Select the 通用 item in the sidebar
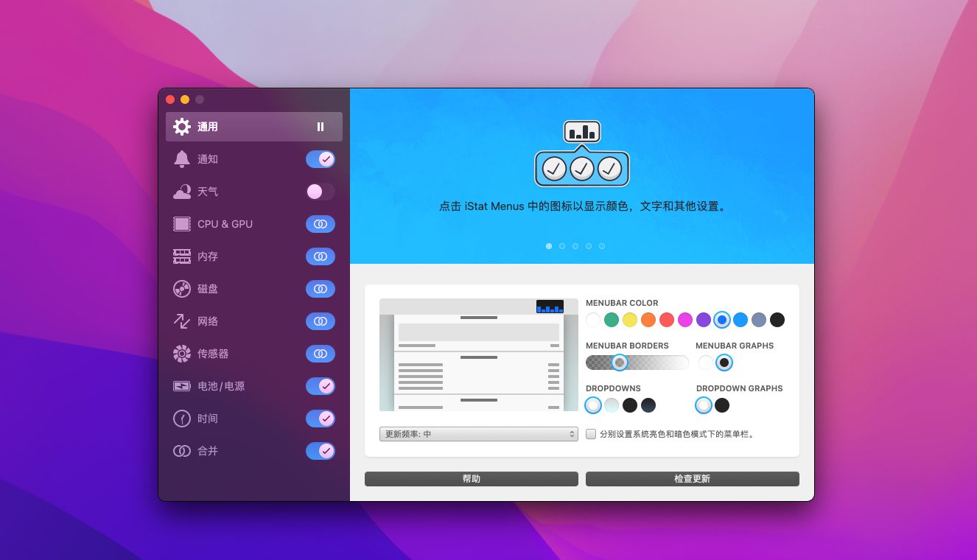Image resolution: width=977 pixels, height=560 pixels. 208,127
